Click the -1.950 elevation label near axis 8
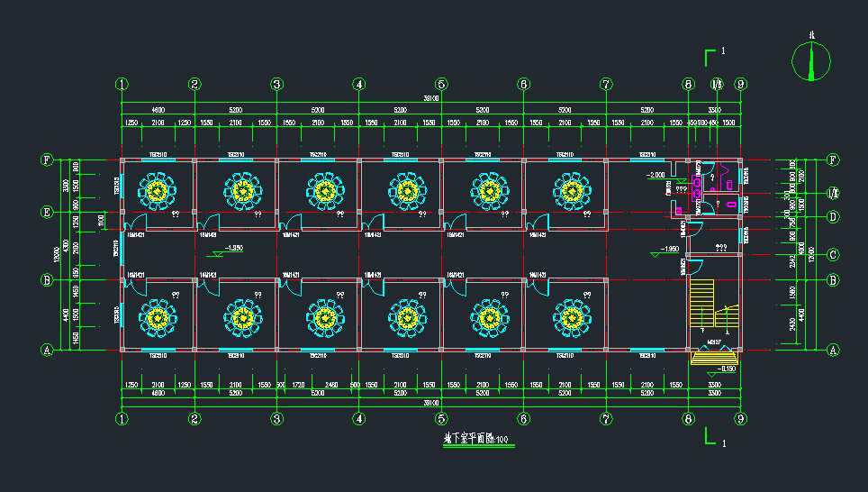The width and height of the screenshot is (868, 492). 669,250
